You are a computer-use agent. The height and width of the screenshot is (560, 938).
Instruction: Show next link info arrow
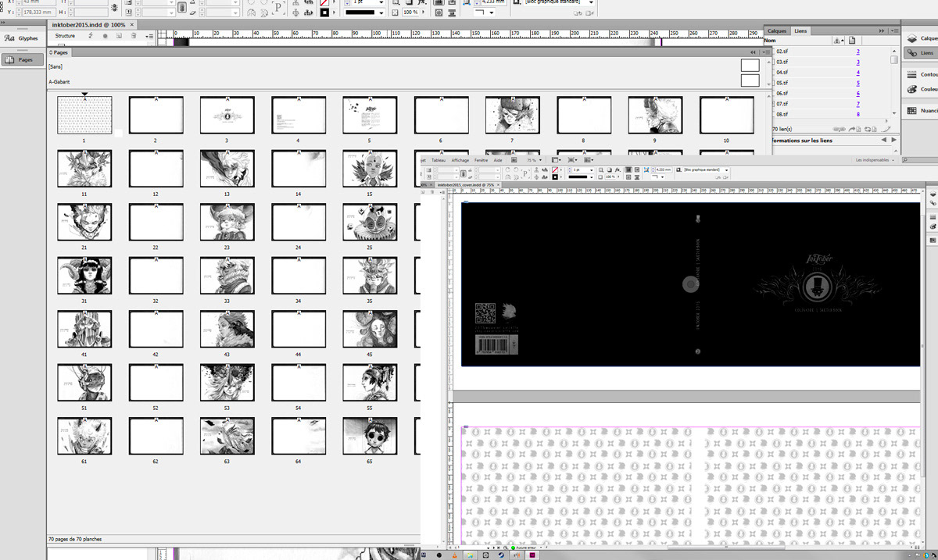click(894, 141)
